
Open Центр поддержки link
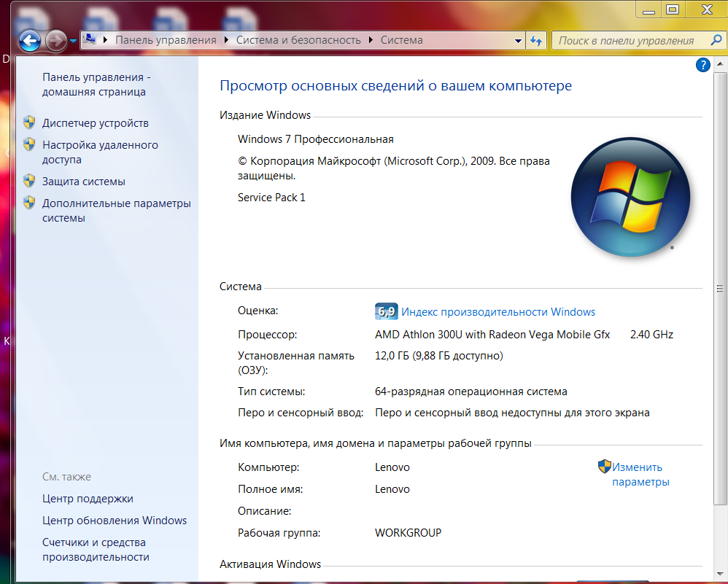tap(88, 499)
